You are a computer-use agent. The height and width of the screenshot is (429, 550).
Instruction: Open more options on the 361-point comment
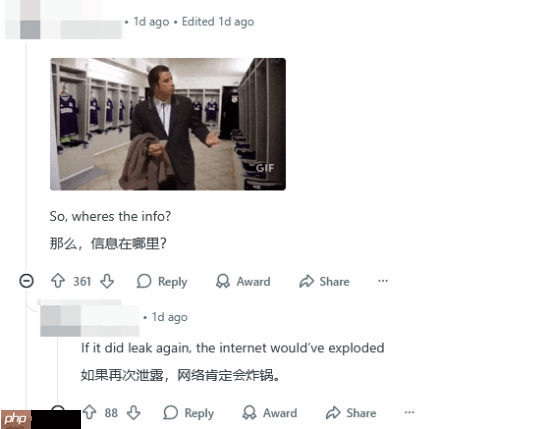pyautogui.click(x=383, y=281)
